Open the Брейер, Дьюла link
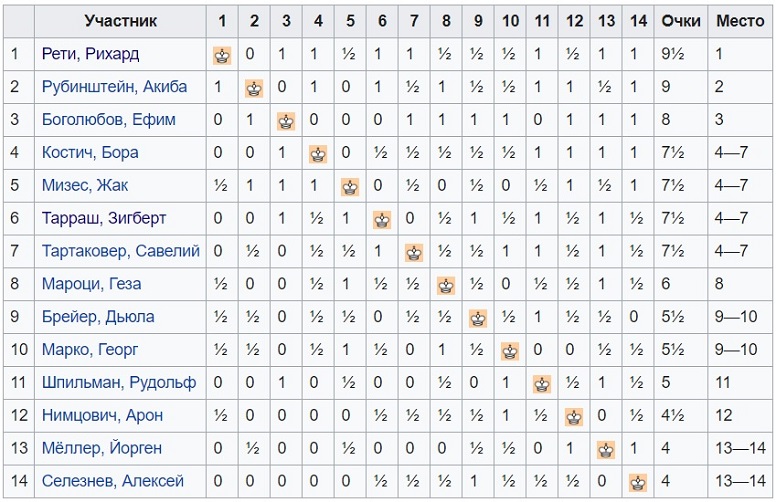 98,316
